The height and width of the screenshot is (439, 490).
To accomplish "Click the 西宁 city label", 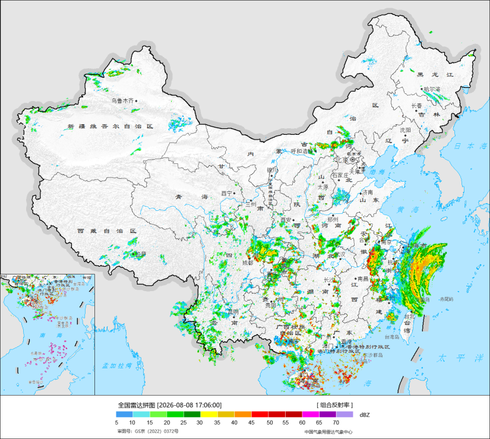I will (x=227, y=193).
